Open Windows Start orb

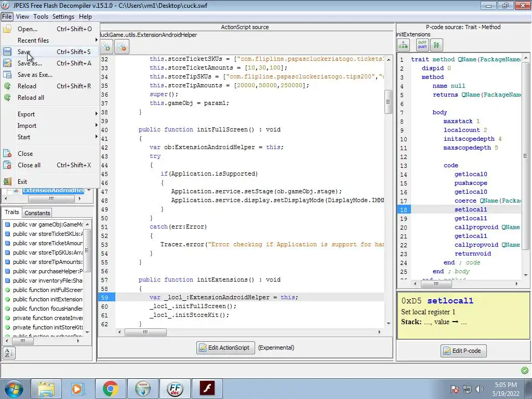pyautogui.click(x=14, y=389)
